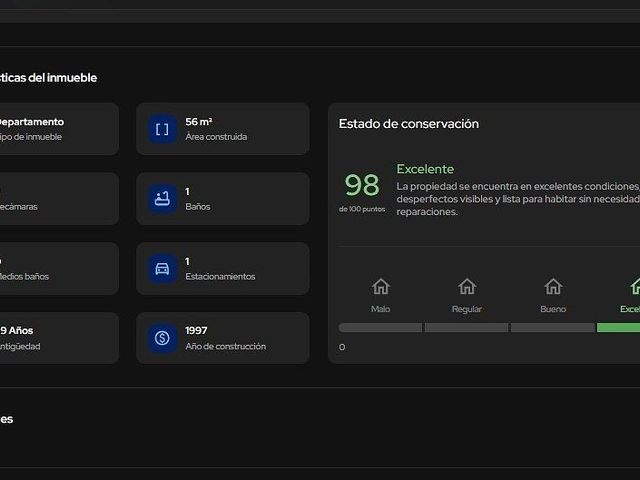Click the green Excelente house icon
Screen dimensions: 640x480
pyautogui.click(x=635, y=287)
